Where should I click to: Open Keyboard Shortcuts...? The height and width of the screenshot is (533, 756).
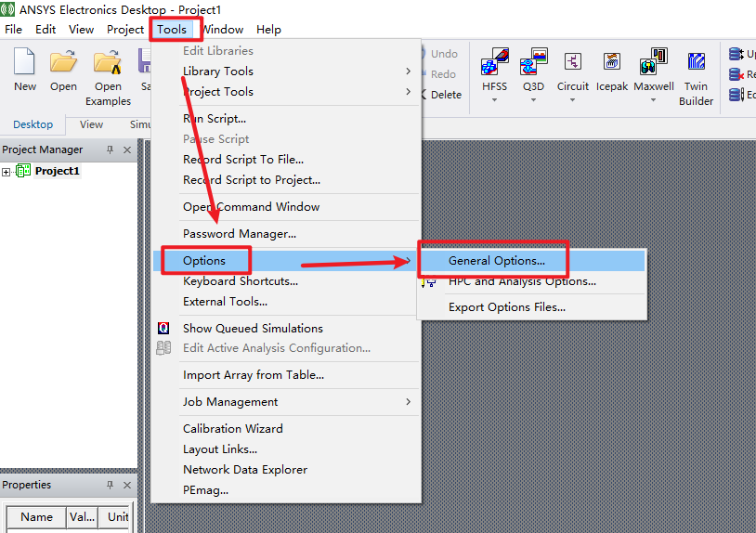[x=241, y=281]
